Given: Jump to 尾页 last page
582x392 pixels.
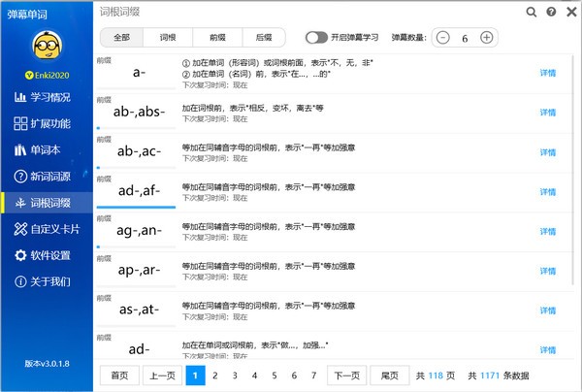Looking at the screenshot, I should [390, 376].
